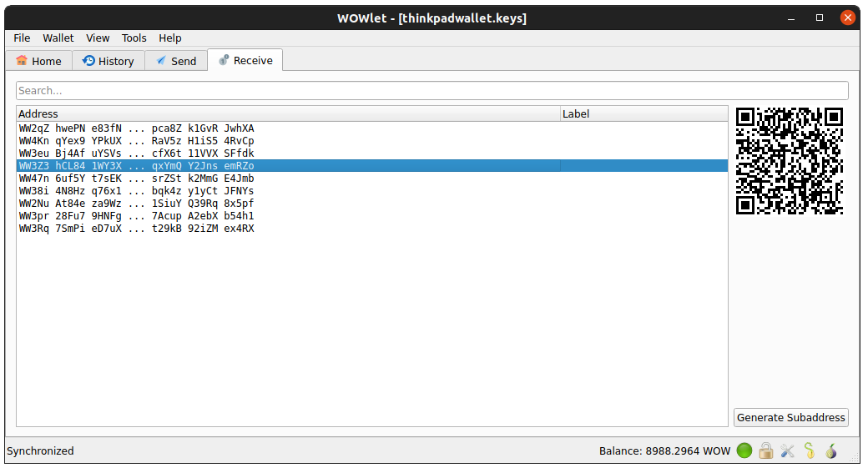This screenshot has width=868, height=473.
Task: Go to the Send tab
Action: coord(175,61)
